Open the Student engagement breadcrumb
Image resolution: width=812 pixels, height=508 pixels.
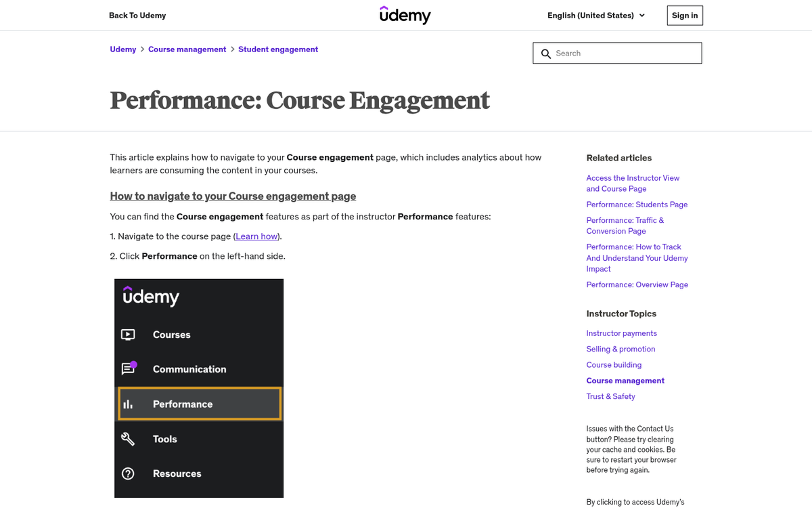[278, 49]
